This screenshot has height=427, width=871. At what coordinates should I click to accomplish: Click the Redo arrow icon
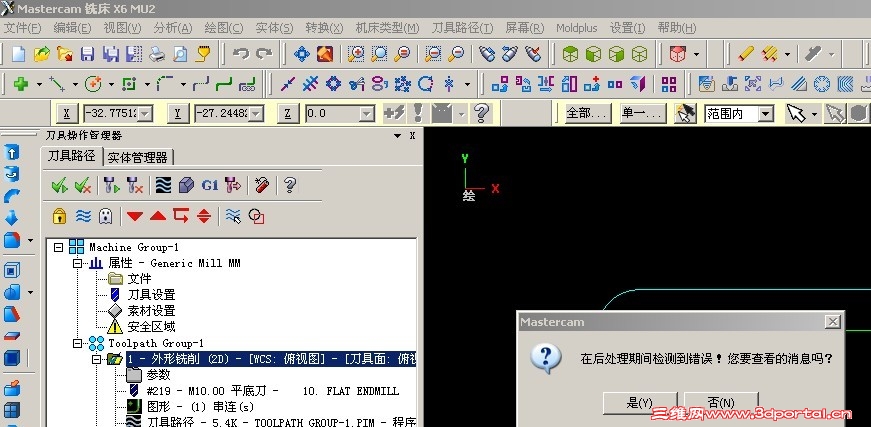tap(264, 54)
